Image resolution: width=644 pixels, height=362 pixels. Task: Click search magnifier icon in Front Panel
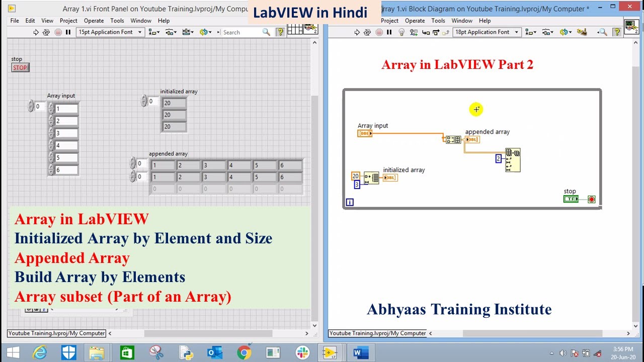point(266,32)
